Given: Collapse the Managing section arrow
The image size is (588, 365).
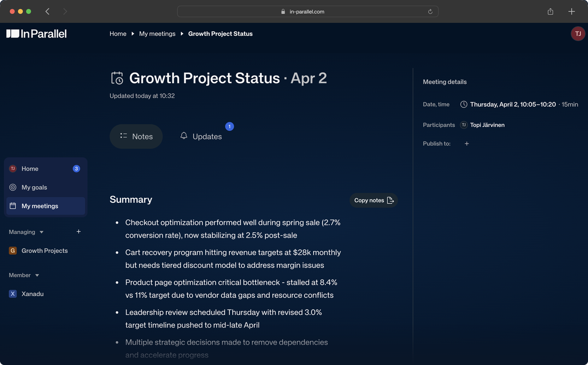Looking at the screenshot, I should click(x=42, y=232).
